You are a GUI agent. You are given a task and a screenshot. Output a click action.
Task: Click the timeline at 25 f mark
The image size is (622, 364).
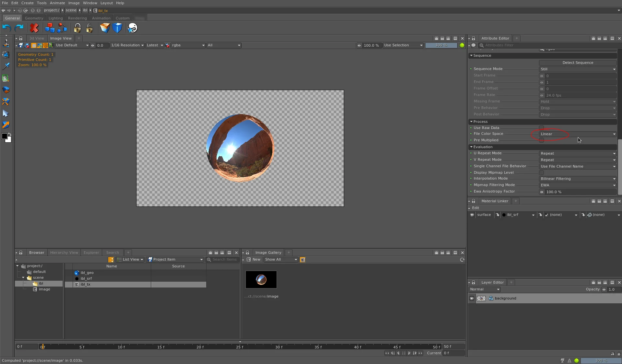(x=239, y=347)
